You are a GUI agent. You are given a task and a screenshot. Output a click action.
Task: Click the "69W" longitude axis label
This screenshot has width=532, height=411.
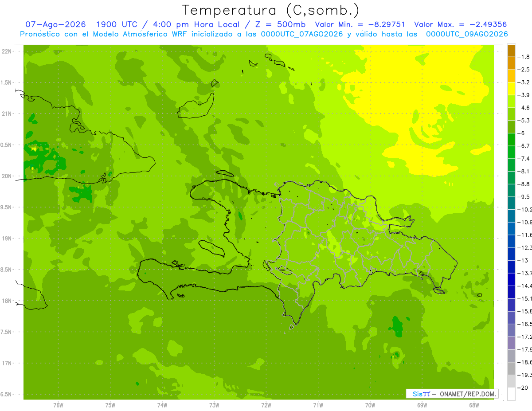pos(422,405)
